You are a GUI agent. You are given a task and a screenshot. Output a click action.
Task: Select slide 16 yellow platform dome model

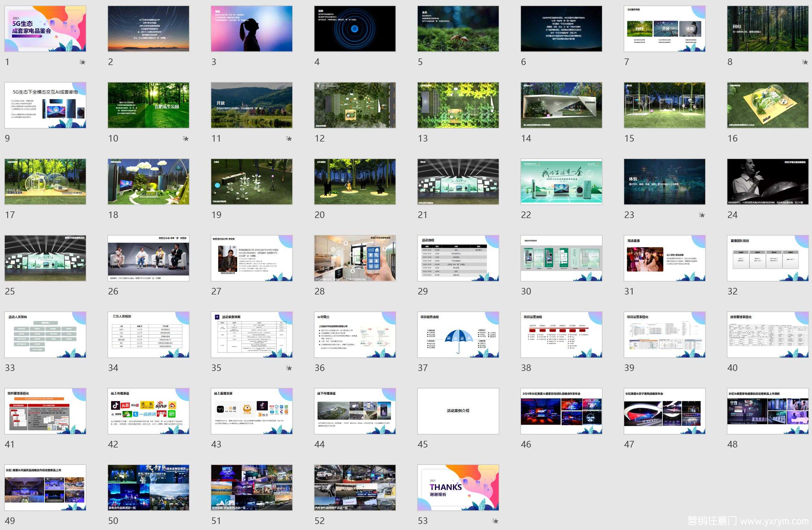(x=768, y=105)
